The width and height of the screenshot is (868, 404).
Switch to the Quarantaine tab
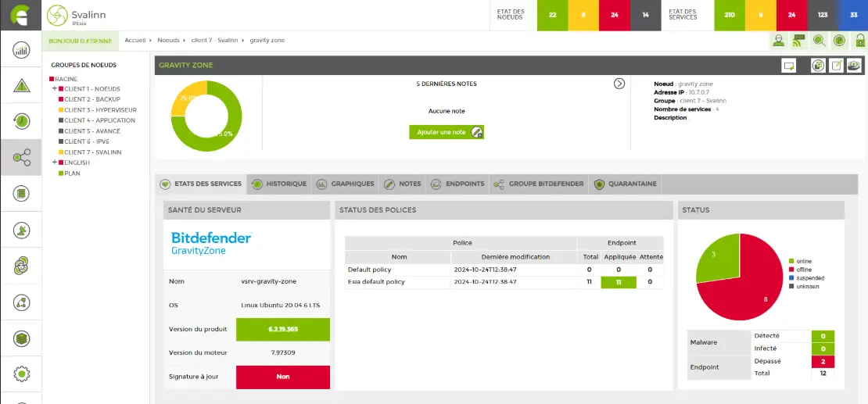[625, 184]
